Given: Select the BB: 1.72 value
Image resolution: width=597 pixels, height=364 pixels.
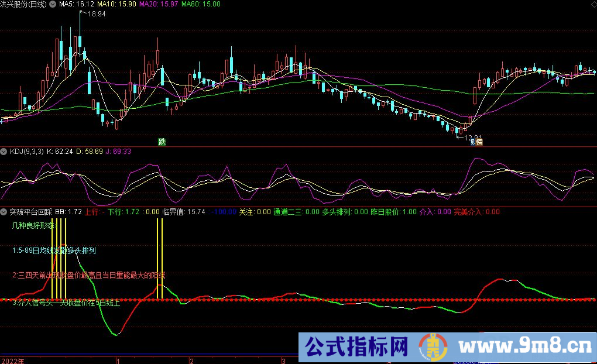Looking at the screenshot, I should (x=68, y=212).
